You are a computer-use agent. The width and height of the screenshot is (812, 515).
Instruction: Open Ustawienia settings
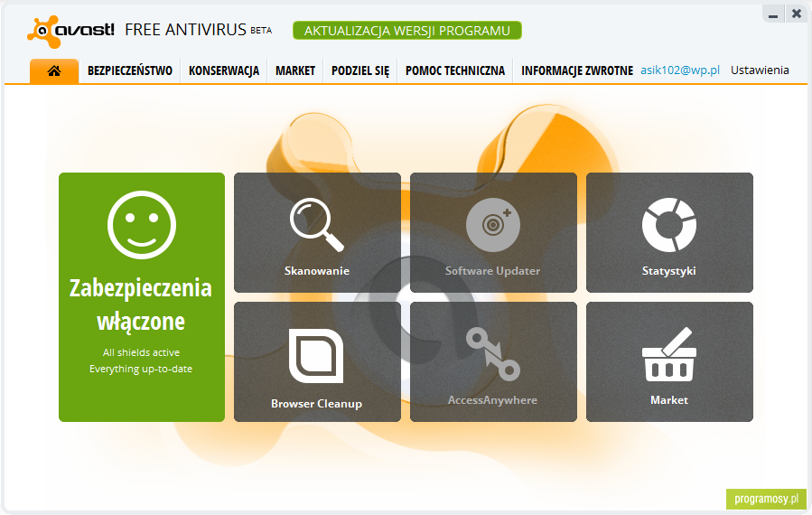point(760,70)
